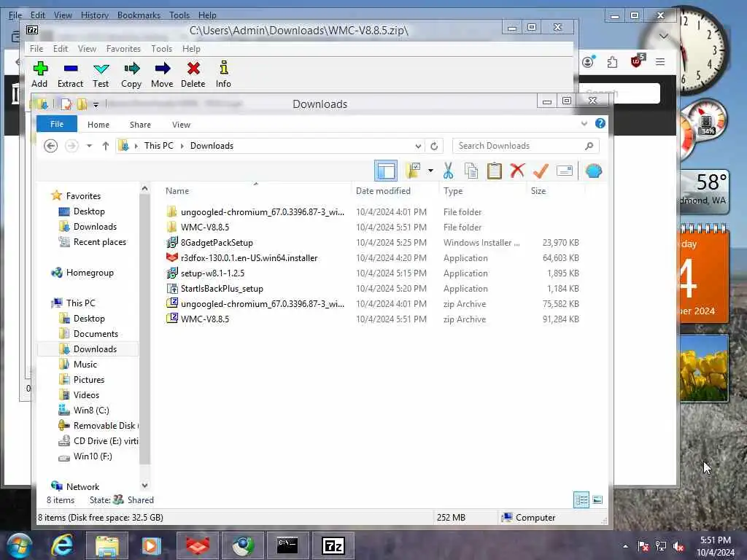Open 7-Zip from the taskbar
Screen dimensions: 747x560
point(333,545)
